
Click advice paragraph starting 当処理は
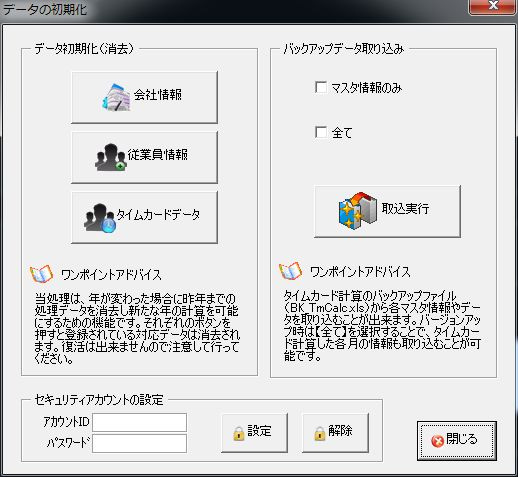click(137, 328)
